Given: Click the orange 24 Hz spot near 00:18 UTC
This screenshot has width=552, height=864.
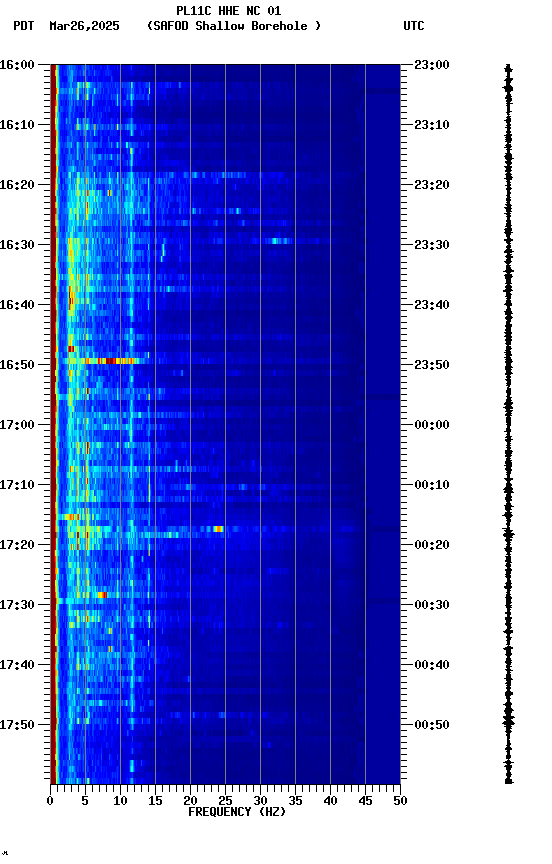Looking at the screenshot, I should (x=219, y=529).
